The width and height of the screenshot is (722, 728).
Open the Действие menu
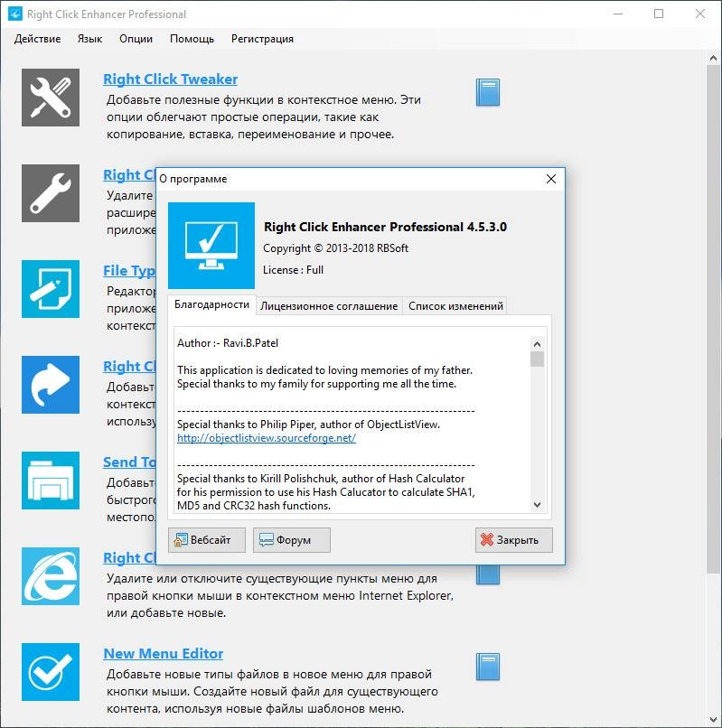37,39
